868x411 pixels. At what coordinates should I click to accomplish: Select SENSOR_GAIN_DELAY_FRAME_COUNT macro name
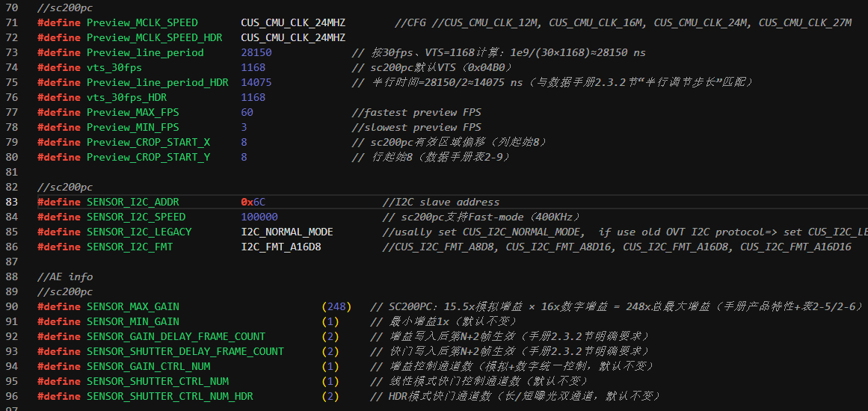click(176, 336)
